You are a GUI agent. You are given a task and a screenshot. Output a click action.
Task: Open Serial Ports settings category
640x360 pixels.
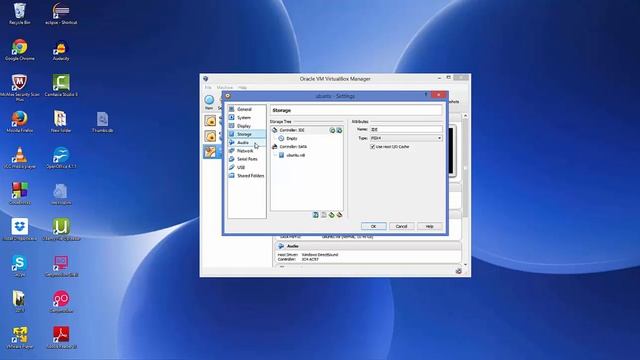247,159
